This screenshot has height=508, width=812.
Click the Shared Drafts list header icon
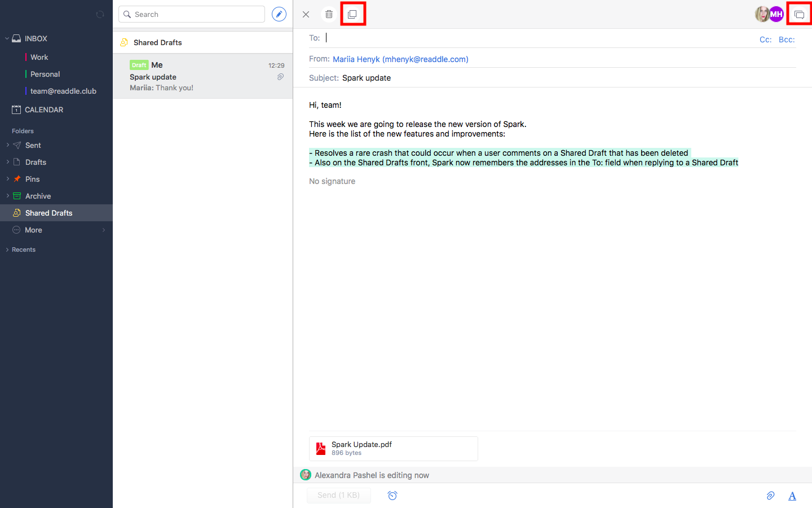[124, 42]
